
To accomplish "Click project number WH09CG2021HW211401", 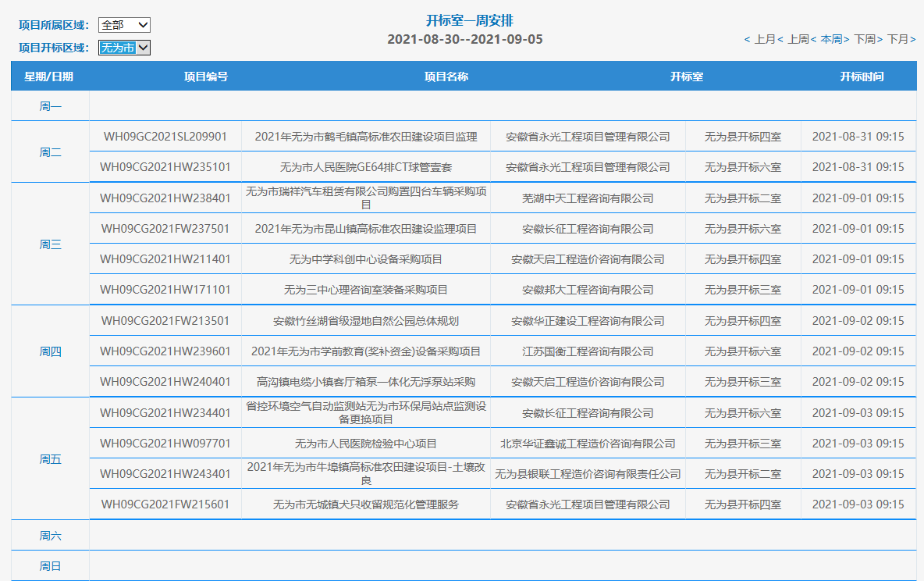I will 165,259.
